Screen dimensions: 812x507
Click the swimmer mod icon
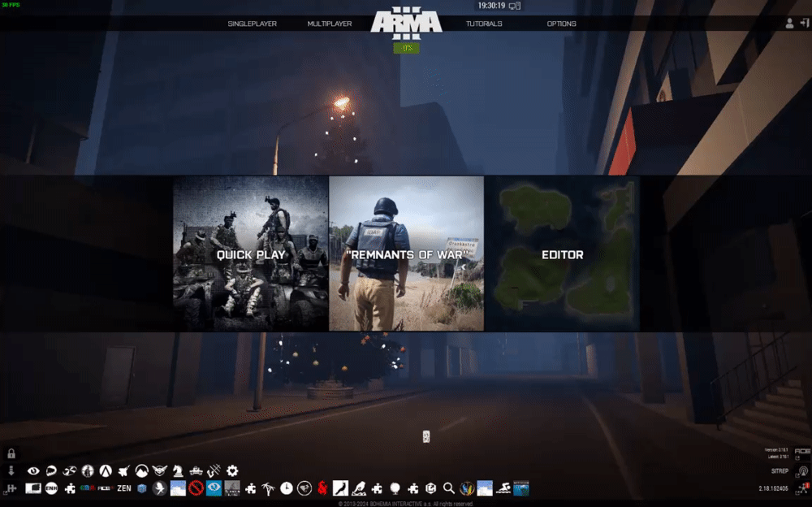pyautogui.click(x=503, y=488)
